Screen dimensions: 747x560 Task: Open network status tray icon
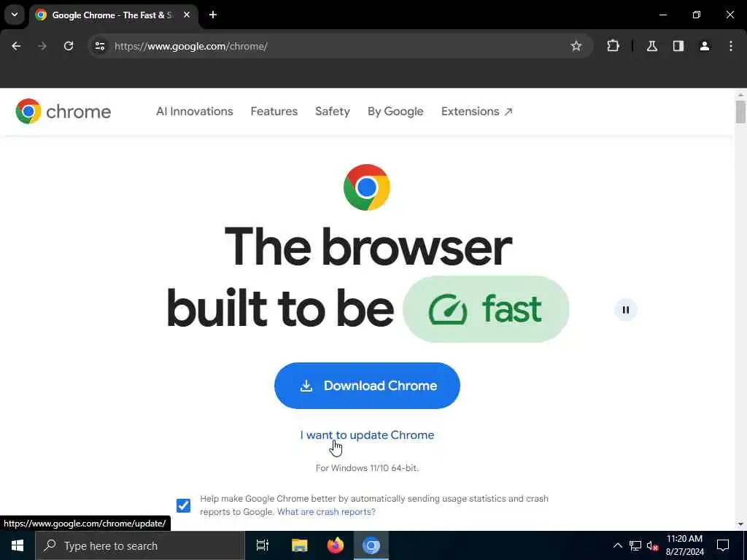point(635,545)
